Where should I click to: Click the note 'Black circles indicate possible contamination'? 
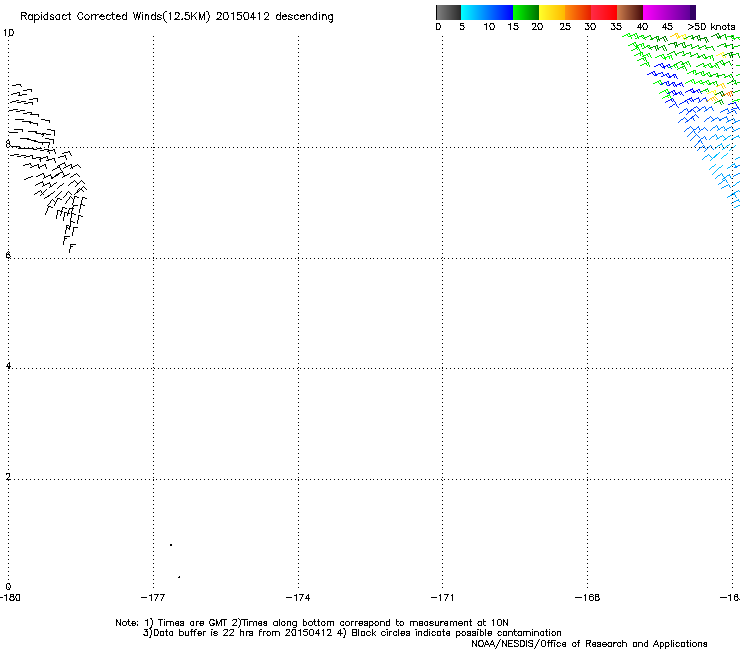pyautogui.click(x=456, y=633)
